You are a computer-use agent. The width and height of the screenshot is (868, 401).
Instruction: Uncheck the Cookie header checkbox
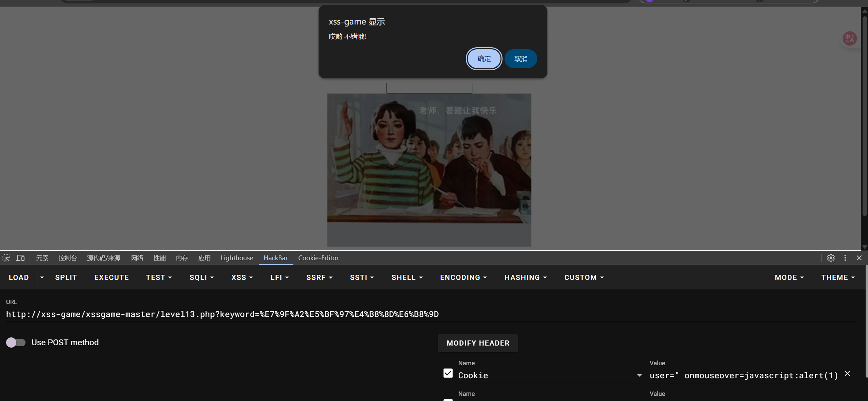click(448, 373)
